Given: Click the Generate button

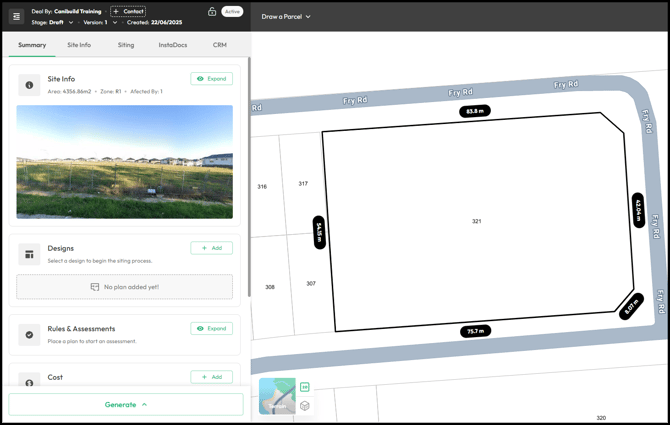Looking at the screenshot, I should point(126,404).
